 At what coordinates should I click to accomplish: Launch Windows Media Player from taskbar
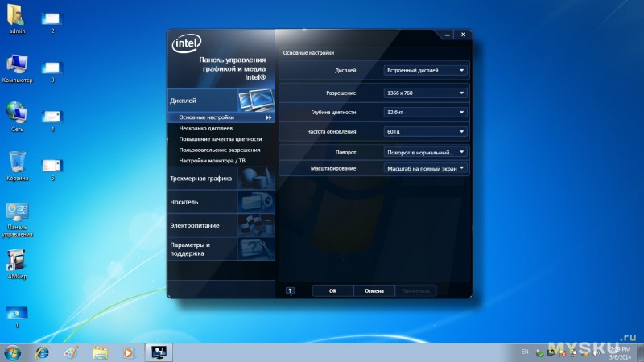click(129, 352)
